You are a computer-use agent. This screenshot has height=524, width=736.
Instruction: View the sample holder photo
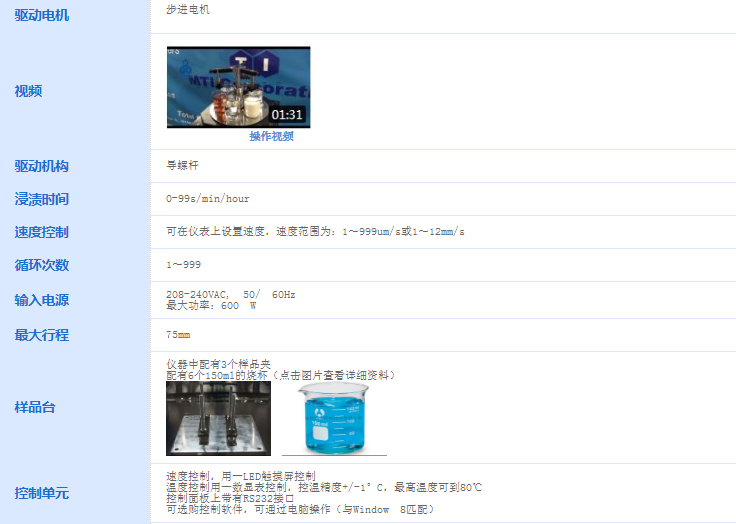(x=218, y=418)
